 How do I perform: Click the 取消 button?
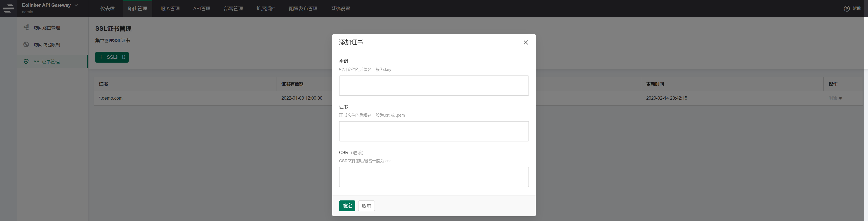click(366, 206)
